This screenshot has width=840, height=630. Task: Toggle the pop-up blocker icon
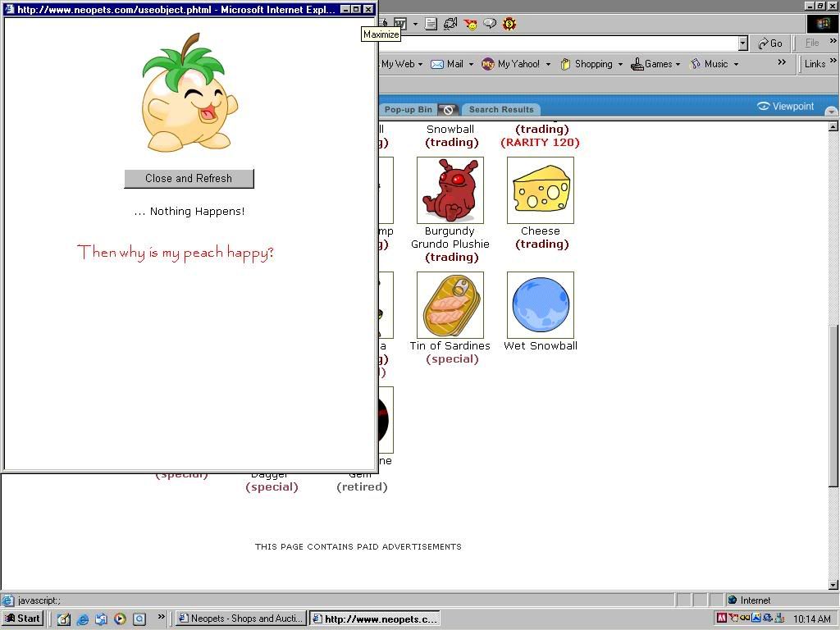(448, 110)
